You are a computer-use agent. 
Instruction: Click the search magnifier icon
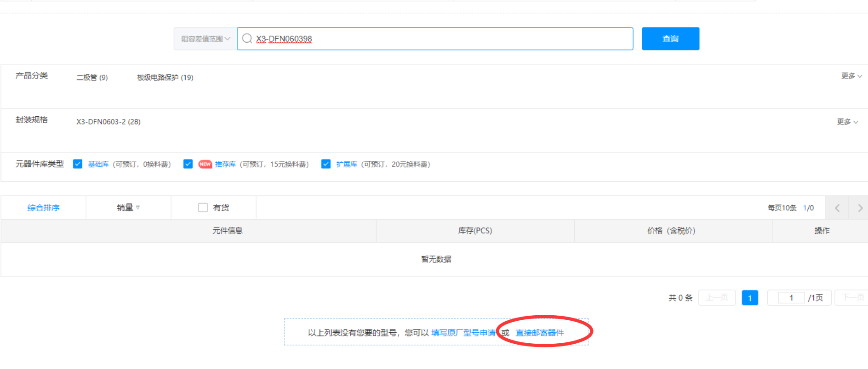click(x=247, y=39)
